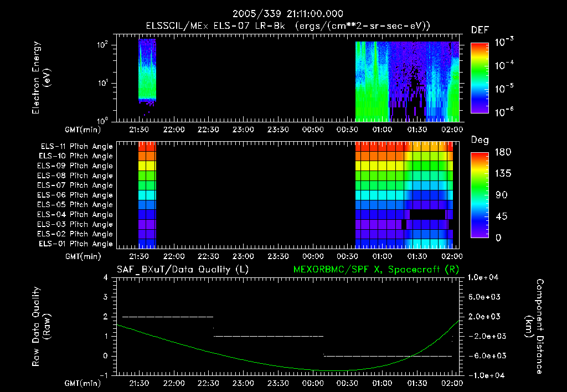Image resolution: width=567 pixels, height=392 pixels.
Task: Click the 10⁻³ value on the DEF scale
Action: point(504,42)
